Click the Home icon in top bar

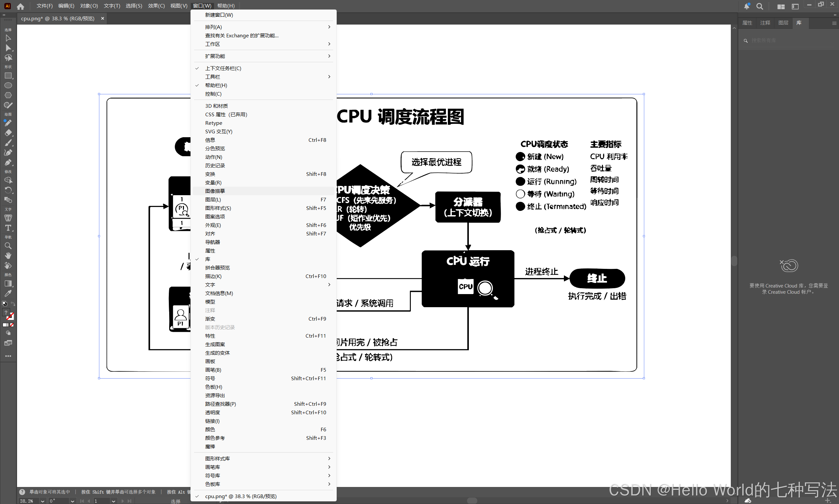coord(20,6)
